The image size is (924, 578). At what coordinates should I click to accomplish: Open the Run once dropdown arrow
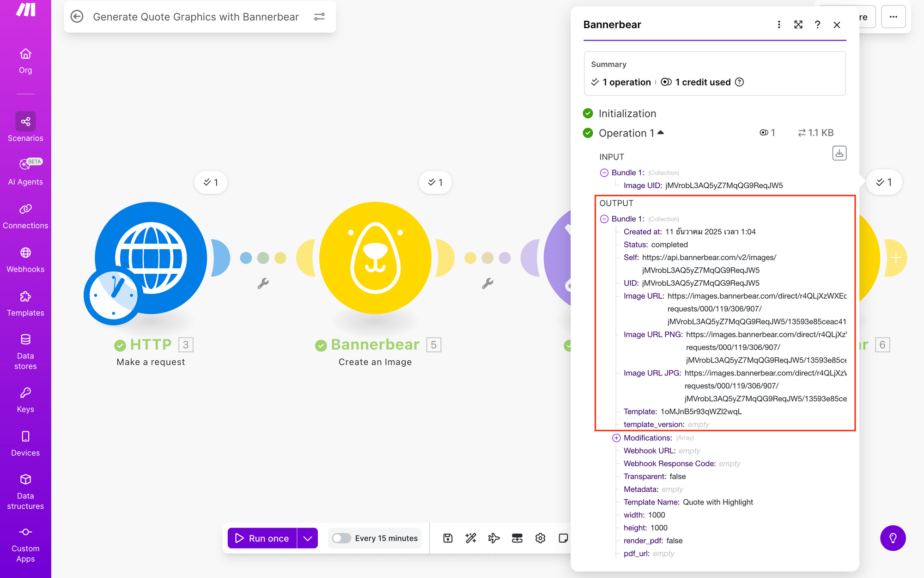[x=307, y=538]
